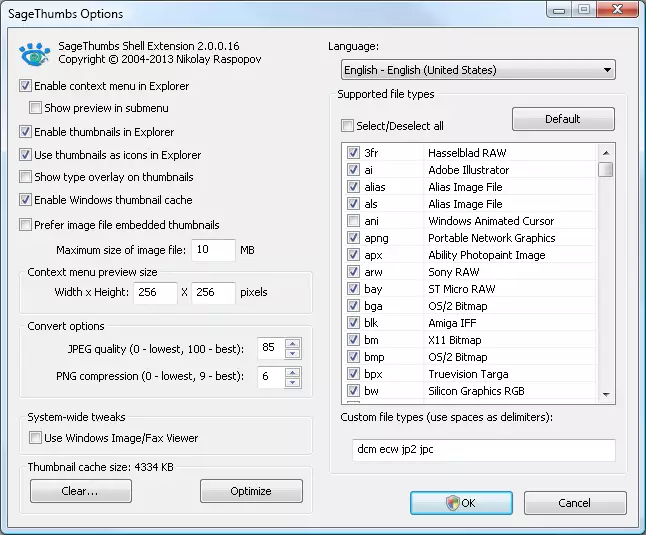This screenshot has width=646, height=535.
Task: Click file list scrollbar up arrow
Action: 606,153
